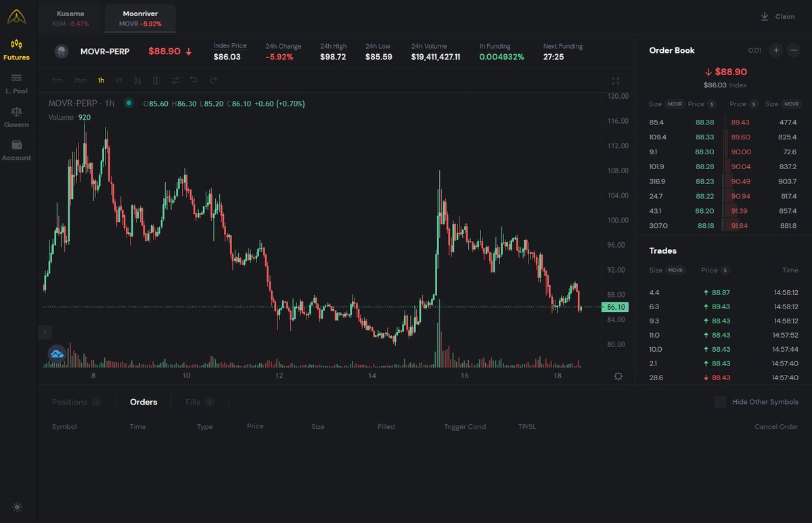Click the Cancel Order column link

click(776, 427)
